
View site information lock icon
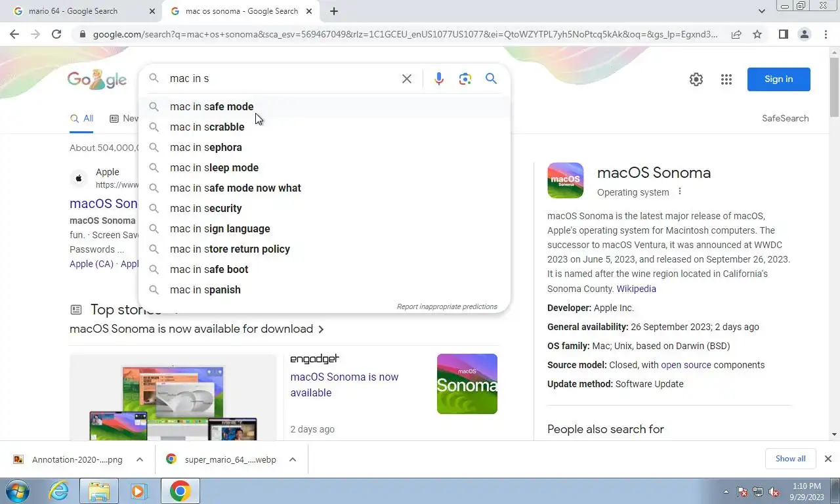82,34
